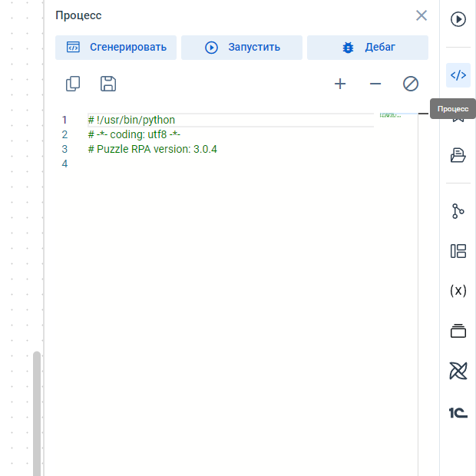The height and width of the screenshot is (476, 476).
Task: Select the code brackets icon in the sidebar
Action: coord(458,75)
